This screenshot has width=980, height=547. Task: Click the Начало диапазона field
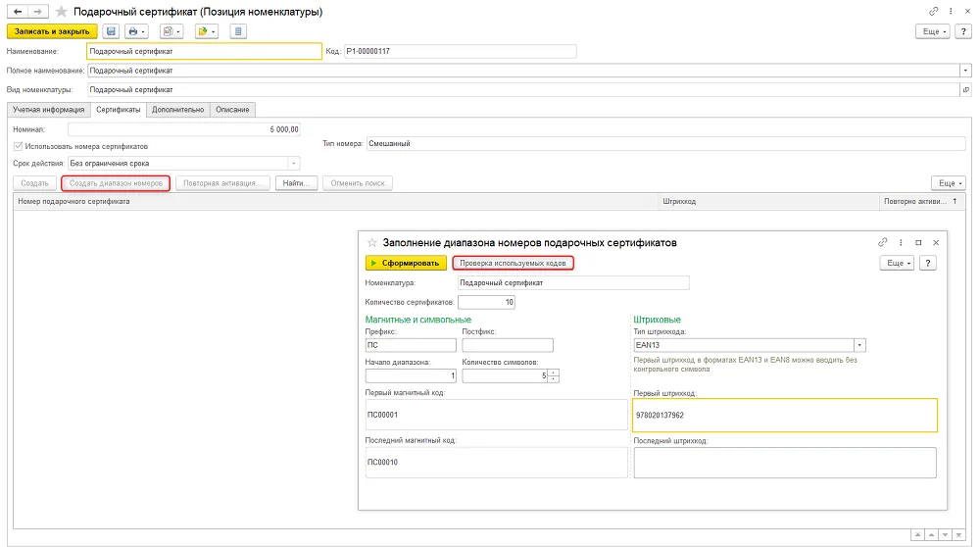pyautogui.click(x=411, y=375)
